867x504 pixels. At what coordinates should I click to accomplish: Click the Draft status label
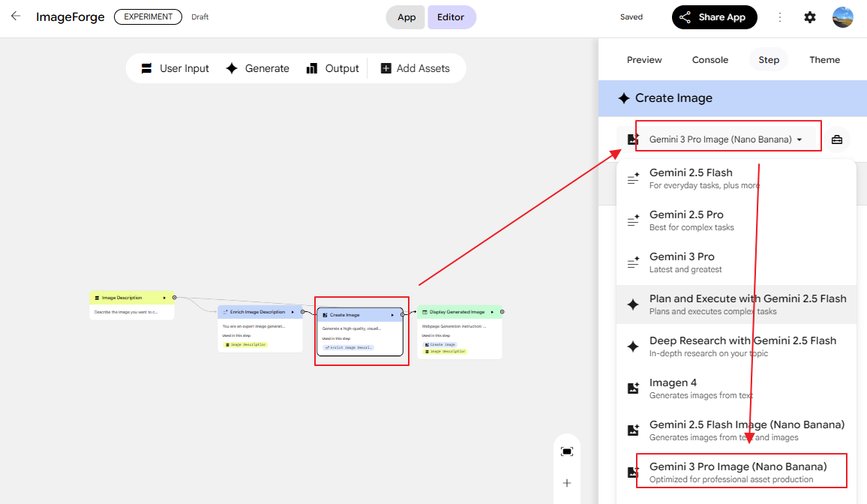[199, 17]
